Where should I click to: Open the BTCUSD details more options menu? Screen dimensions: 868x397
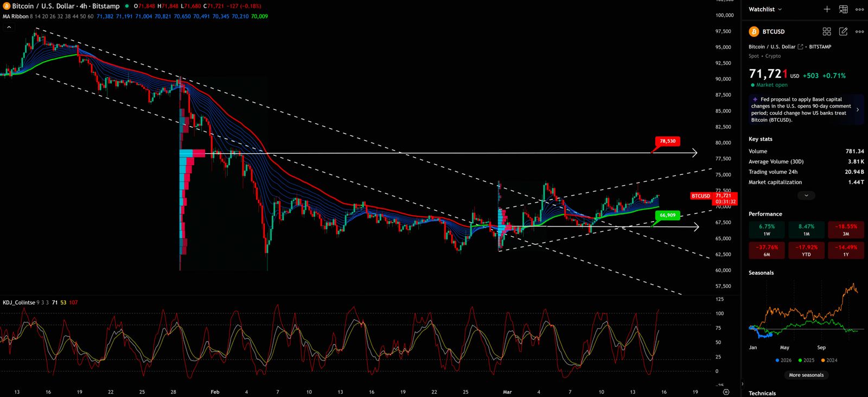[859, 31]
